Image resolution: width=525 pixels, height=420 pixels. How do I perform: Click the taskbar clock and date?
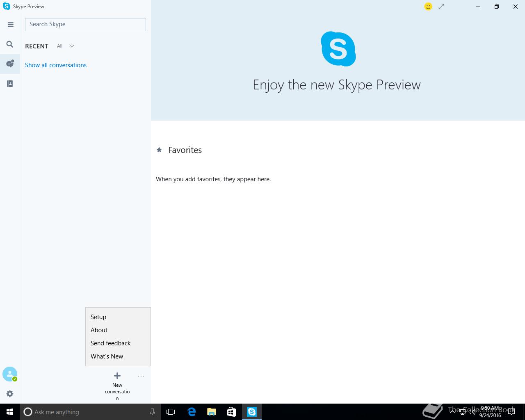[490, 412]
